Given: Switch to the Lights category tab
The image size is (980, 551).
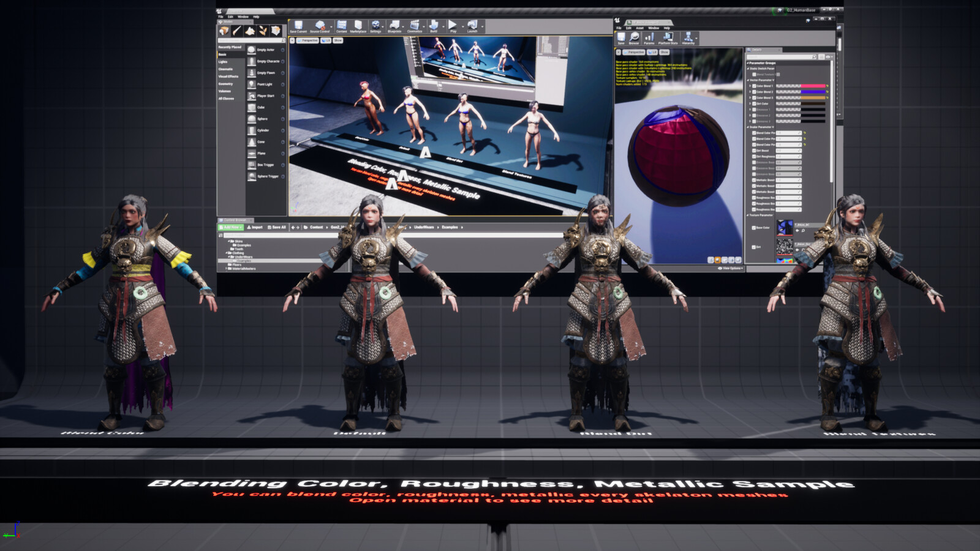Looking at the screenshot, I should click(223, 62).
